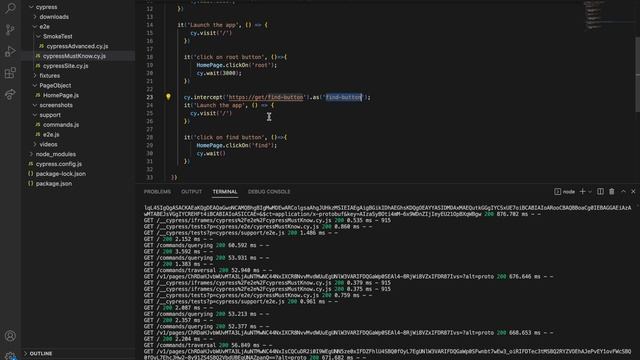Collapse the e2e folder
Screen dimensions: 640x360
[35, 27]
